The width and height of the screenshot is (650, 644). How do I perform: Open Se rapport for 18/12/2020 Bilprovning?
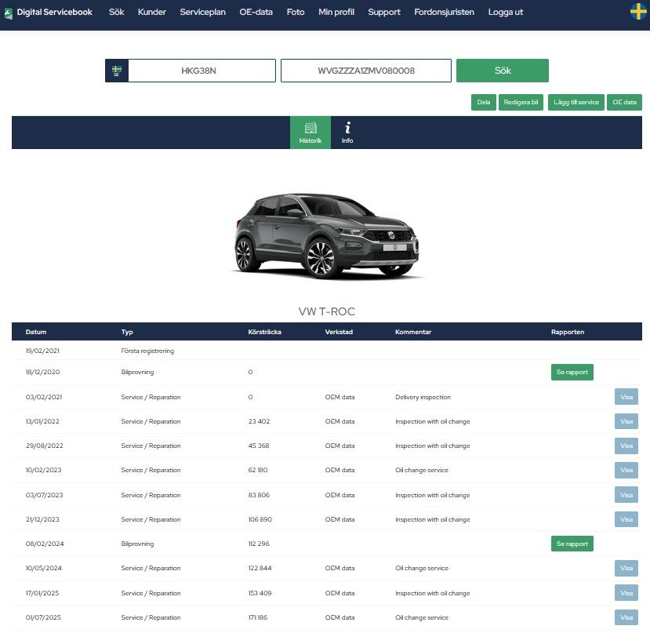572,372
